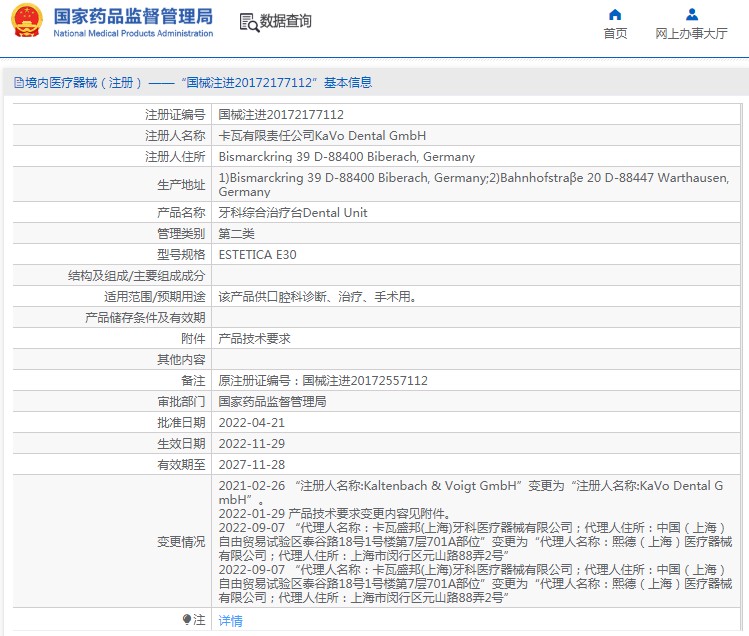Click the 变更情况 row label
749x636 pixels.
pyautogui.click(x=181, y=542)
